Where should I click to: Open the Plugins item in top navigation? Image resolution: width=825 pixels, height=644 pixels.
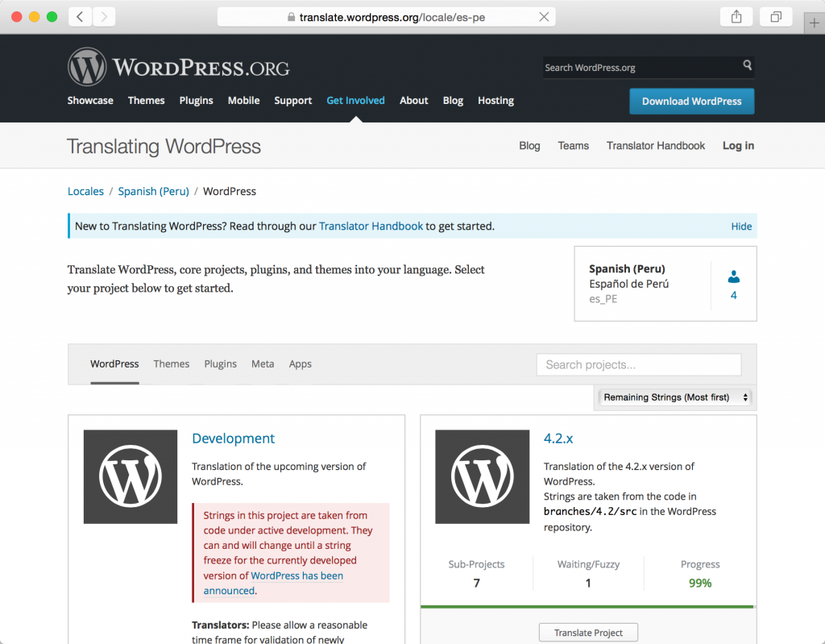point(197,100)
